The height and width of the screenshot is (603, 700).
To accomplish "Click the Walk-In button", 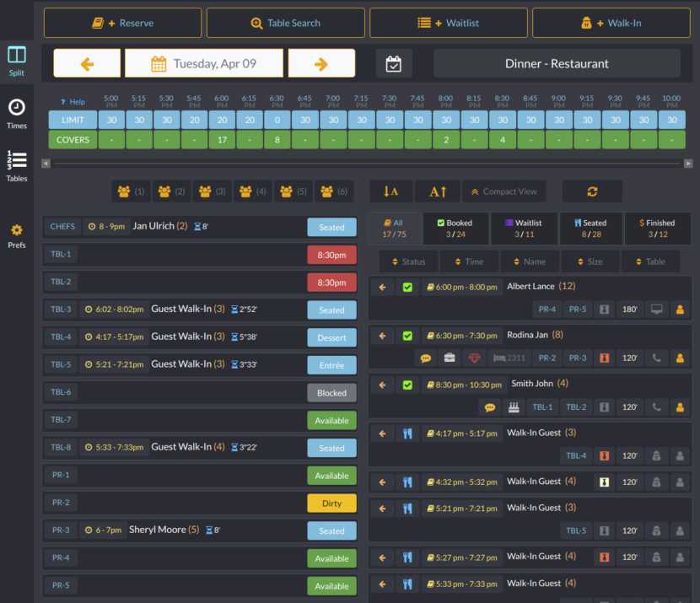I will pos(611,23).
